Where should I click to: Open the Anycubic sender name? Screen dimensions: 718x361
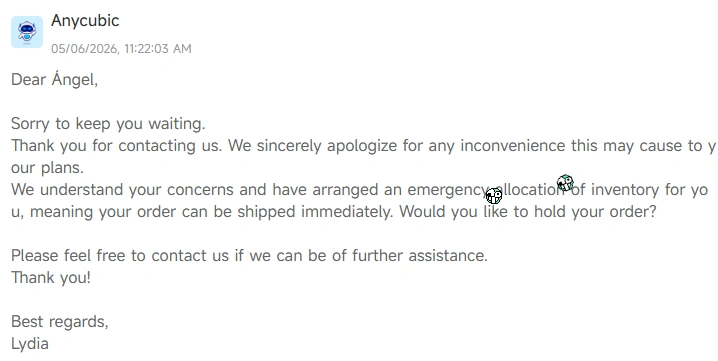click(x=85, y=21)
